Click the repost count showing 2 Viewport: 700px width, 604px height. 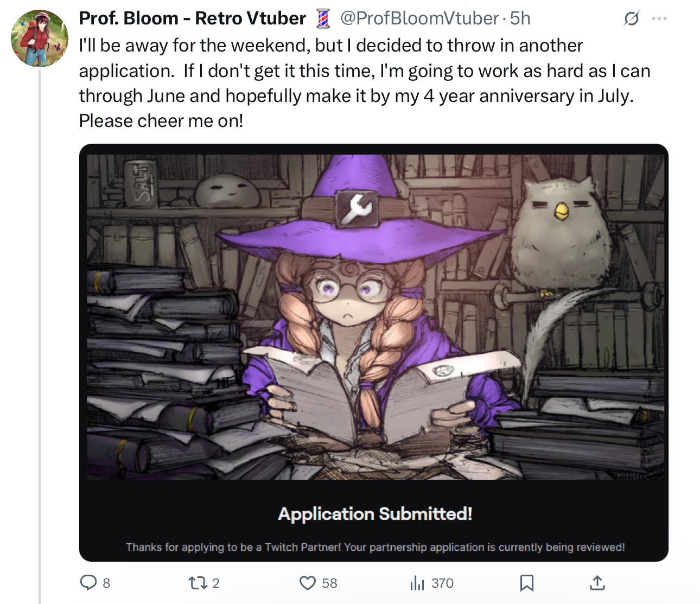(215, 583)
